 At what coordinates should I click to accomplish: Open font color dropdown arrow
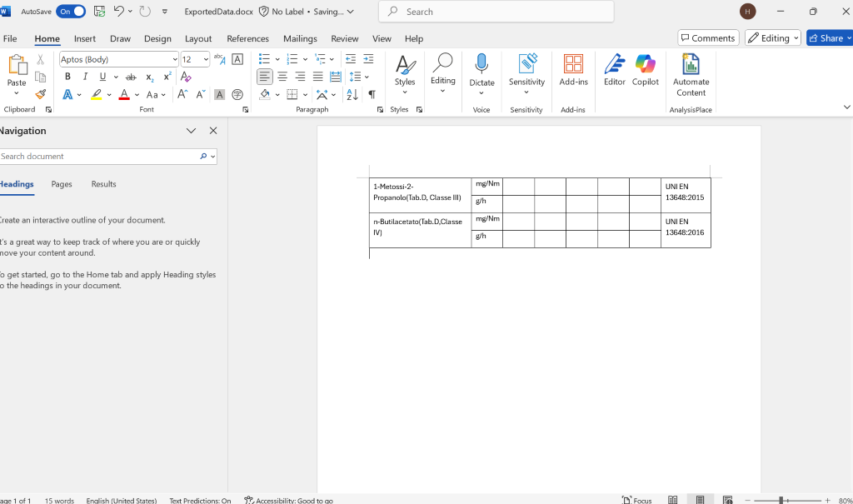[137, 95]
